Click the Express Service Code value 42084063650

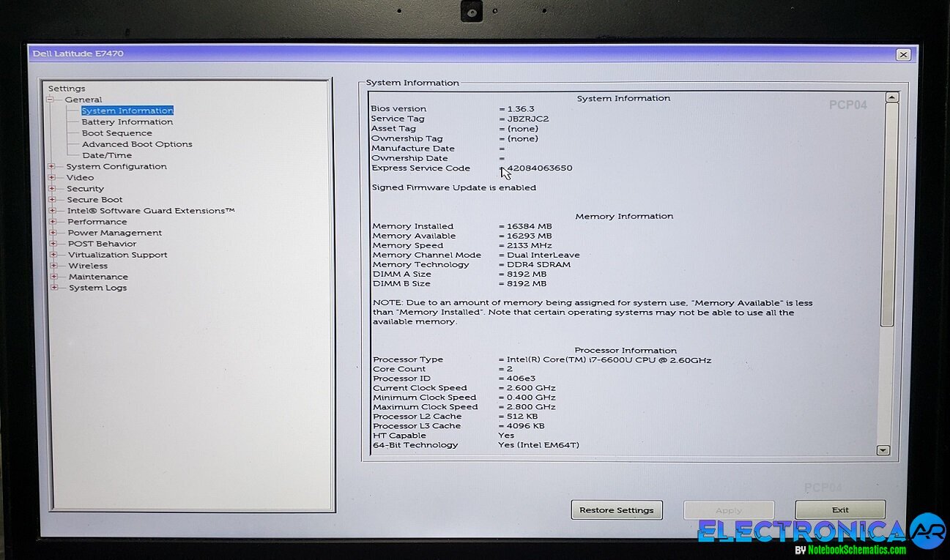(x=540, y=168)
